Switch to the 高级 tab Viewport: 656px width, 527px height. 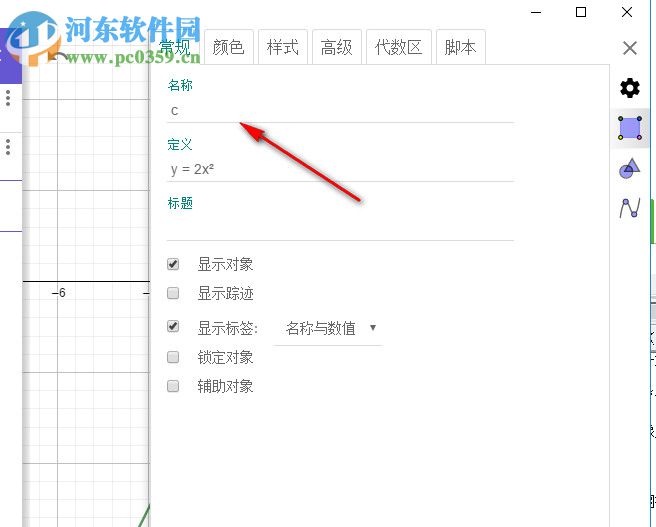(336, 47)
